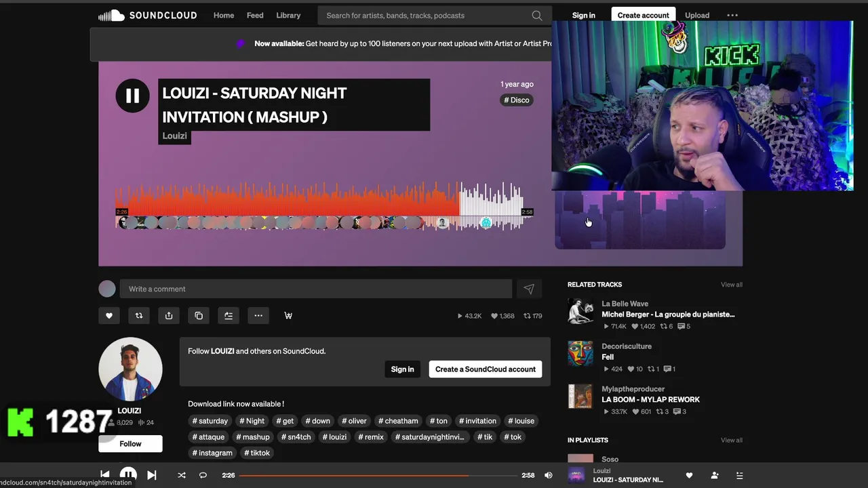
Task: Copy the track link
Action: tap(199, 315)
